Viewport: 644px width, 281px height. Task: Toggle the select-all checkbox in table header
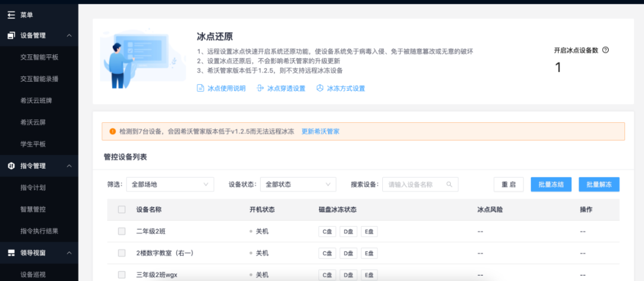click(x=122, y=209)
